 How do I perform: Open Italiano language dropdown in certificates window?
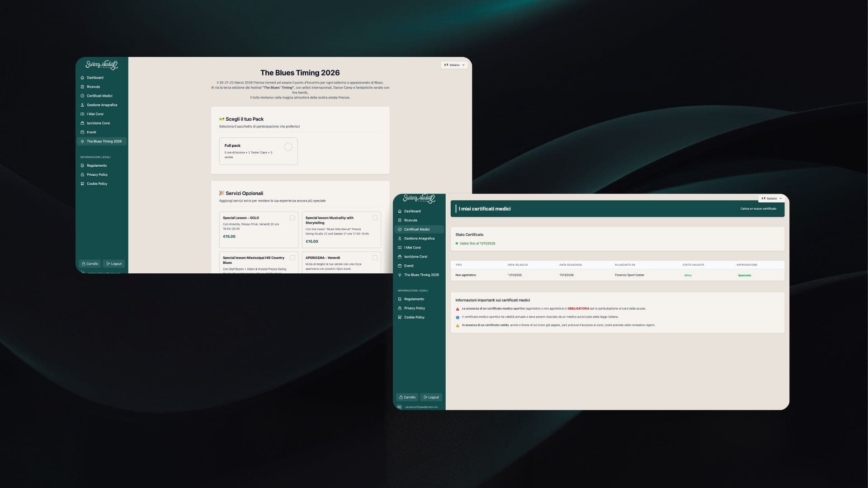pyautogui.click(x=771, y=198)
